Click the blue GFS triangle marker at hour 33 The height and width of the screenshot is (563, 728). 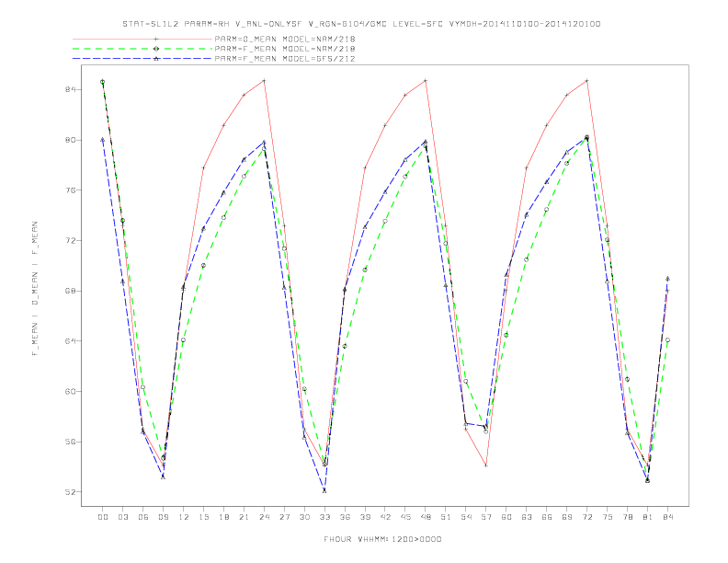[324, 490]
